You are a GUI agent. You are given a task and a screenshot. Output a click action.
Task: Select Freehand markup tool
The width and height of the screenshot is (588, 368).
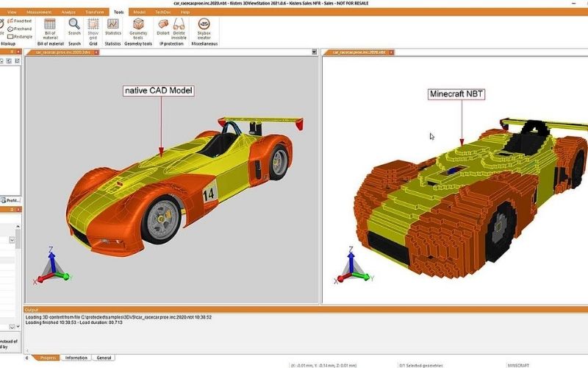[x=20, y=29]
